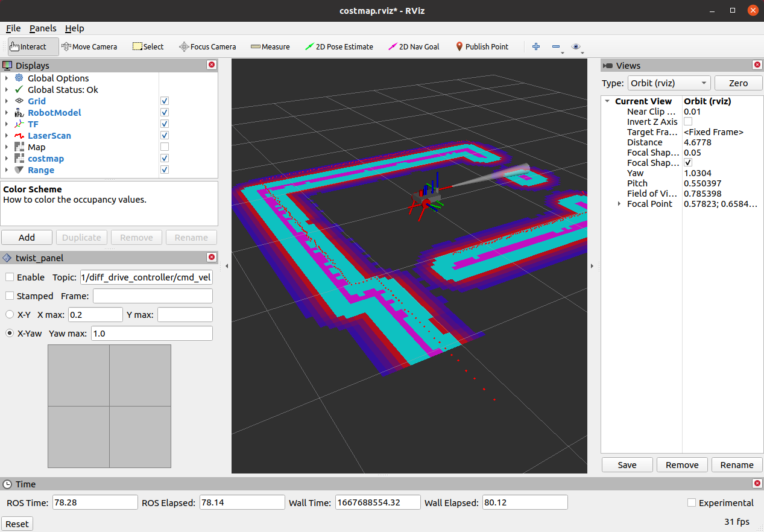The image size is (764, 532).
Task: Click the Yaw max input field
Action: pos(151,333)
